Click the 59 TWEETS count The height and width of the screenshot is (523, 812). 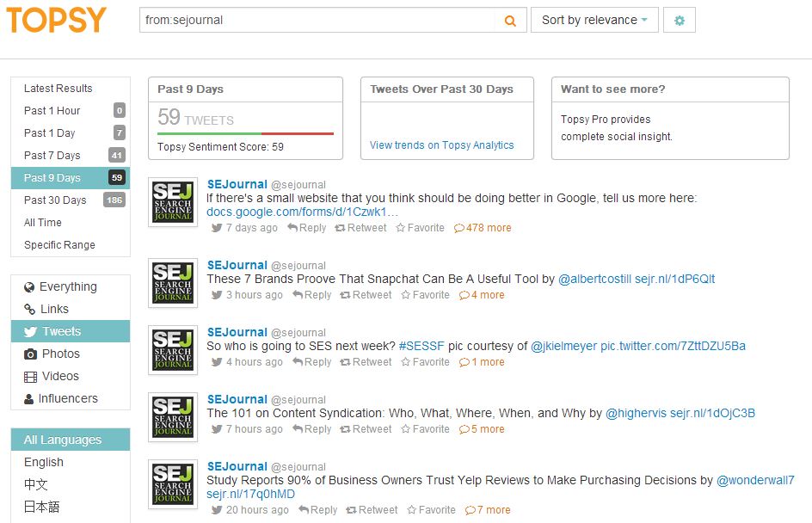click(x=196, y=118)
